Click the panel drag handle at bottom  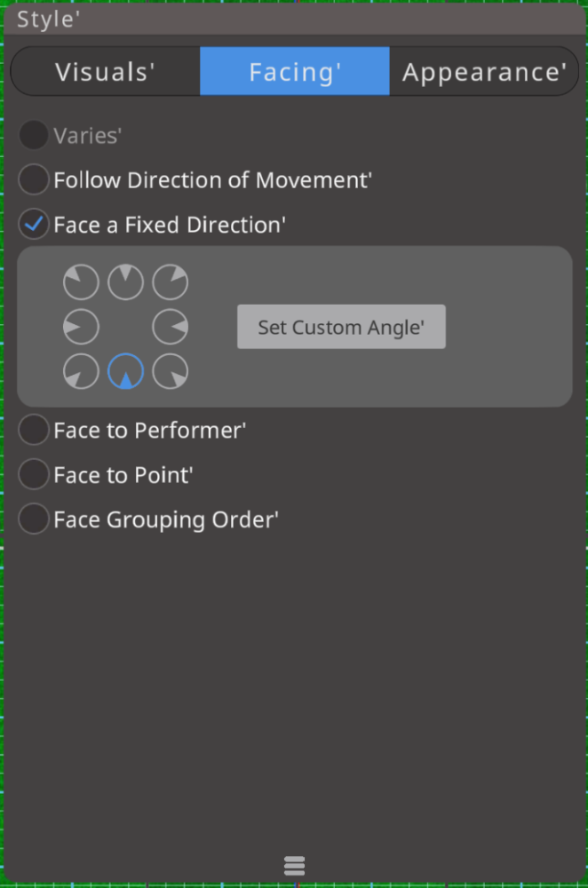294,865
